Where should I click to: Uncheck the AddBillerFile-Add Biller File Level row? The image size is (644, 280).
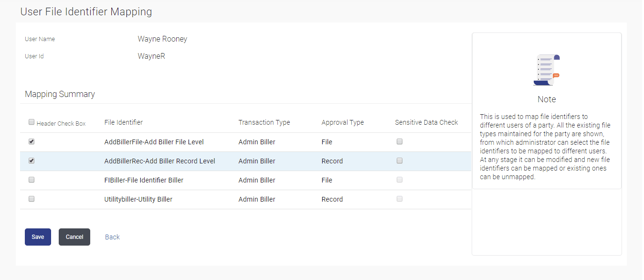click(32, 142)
